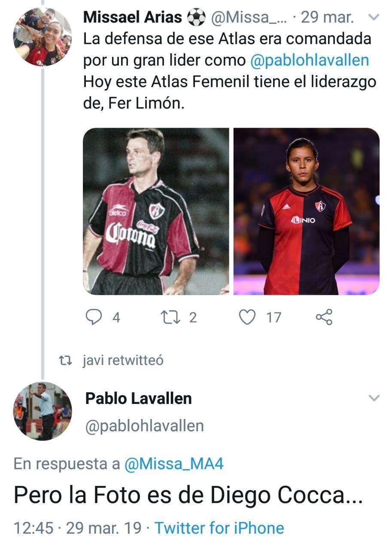Expand Pablo Lavallen tweet options chevron
Screen dimensions: 392x550
click(374, 398)
